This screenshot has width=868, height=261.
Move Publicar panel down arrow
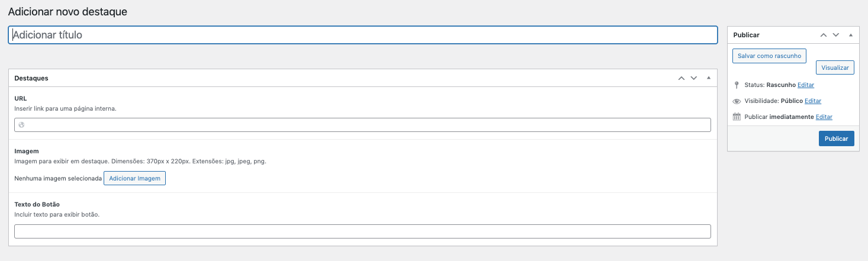836,35
